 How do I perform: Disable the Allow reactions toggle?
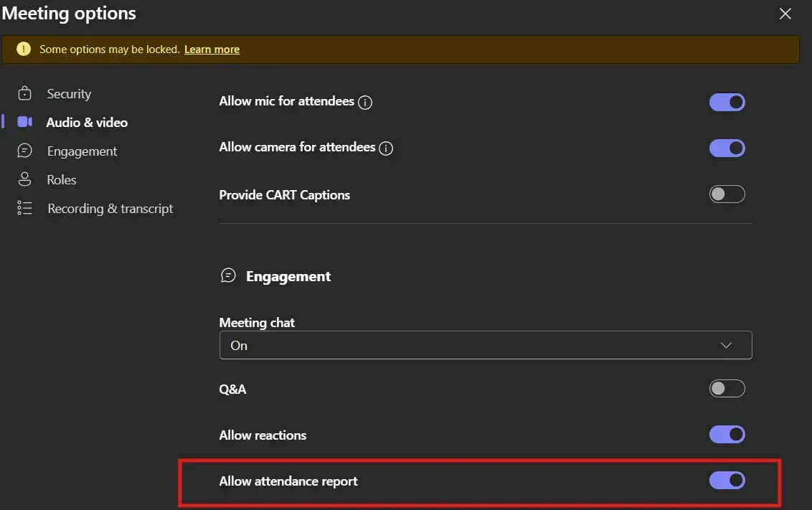click(727, 435)
